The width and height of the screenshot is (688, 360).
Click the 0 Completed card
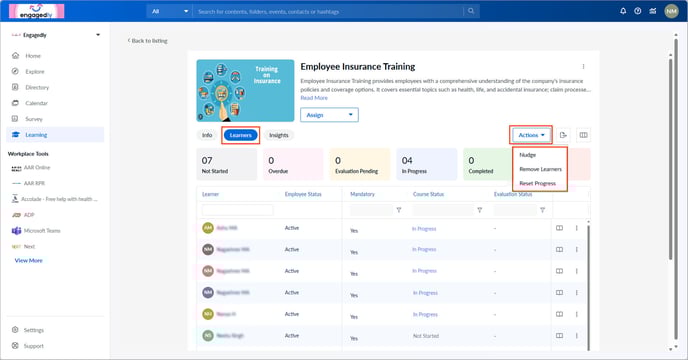[x=487, y=164]
